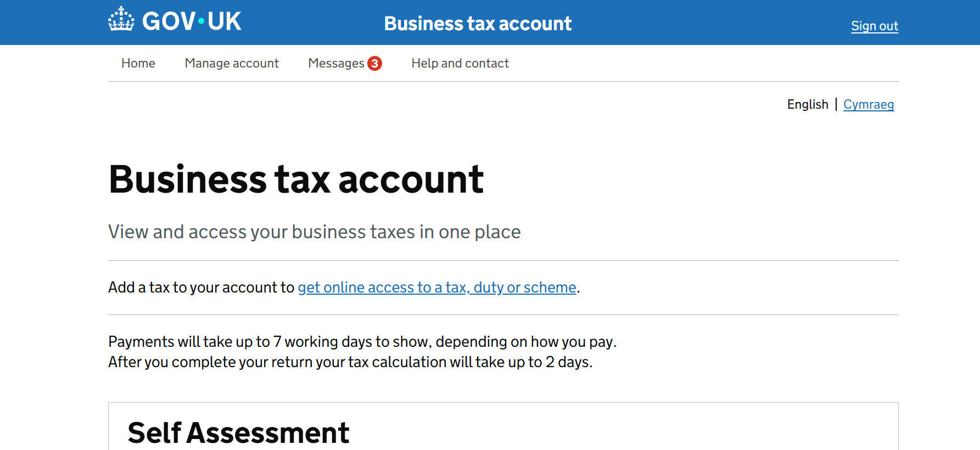This screenshot has width=980, height=450.
Task: Click the subtitle about viewing business taxes
Action: [x=314, y=232]
